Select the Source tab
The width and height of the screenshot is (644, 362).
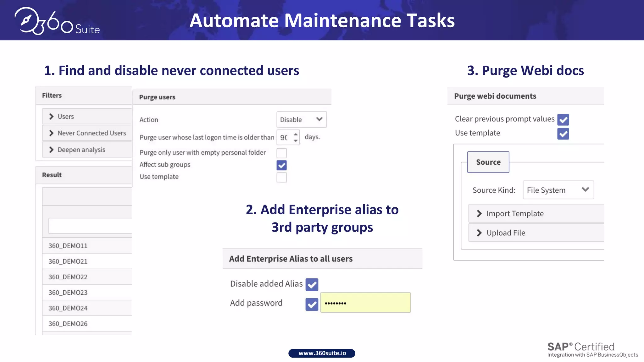pos(488,162)
